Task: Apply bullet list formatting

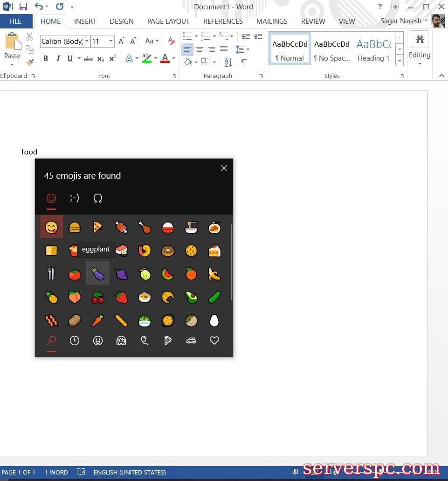Action: click(187, 36)
